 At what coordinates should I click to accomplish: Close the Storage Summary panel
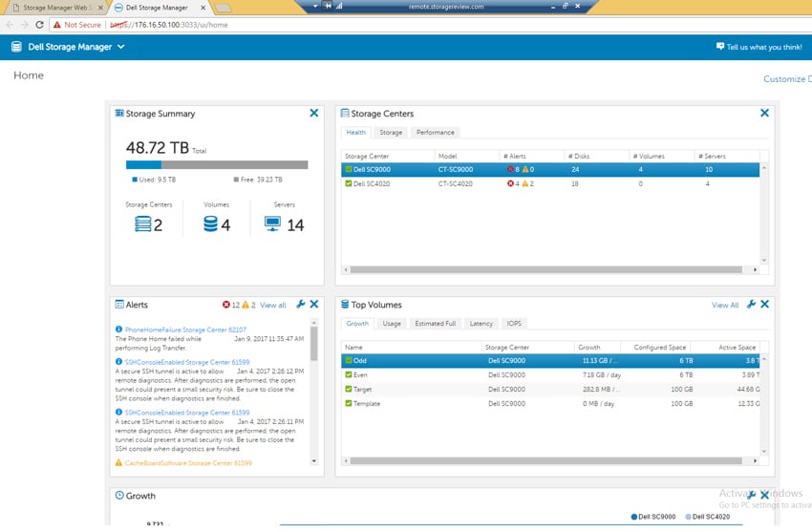314,113
